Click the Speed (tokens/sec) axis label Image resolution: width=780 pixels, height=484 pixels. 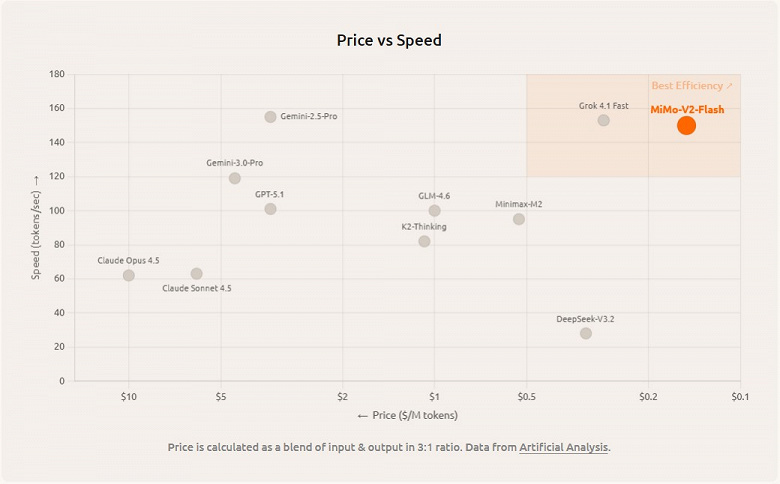[36, 227]
